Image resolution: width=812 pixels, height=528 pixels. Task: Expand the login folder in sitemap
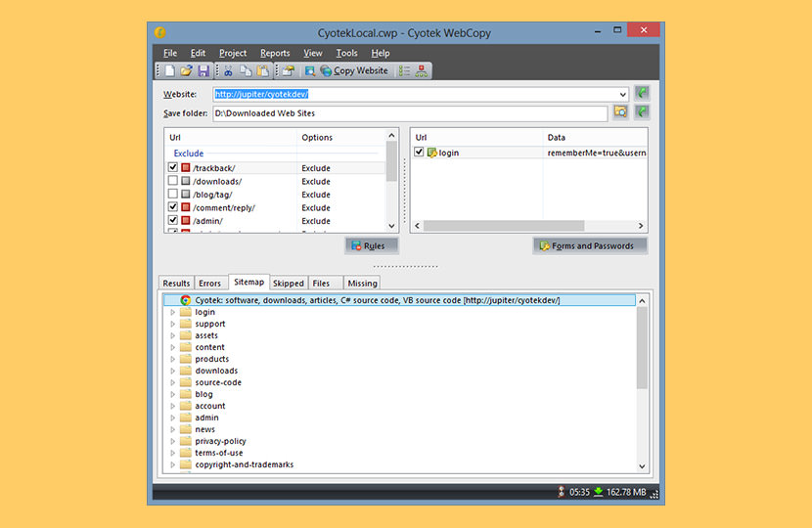pos(172,312)
